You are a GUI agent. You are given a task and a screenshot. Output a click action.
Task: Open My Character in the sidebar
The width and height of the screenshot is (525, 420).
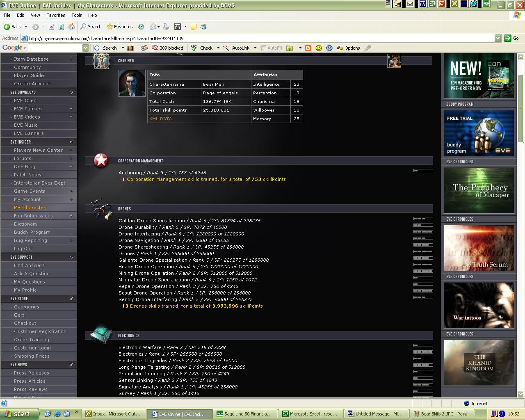pos(30,208)
